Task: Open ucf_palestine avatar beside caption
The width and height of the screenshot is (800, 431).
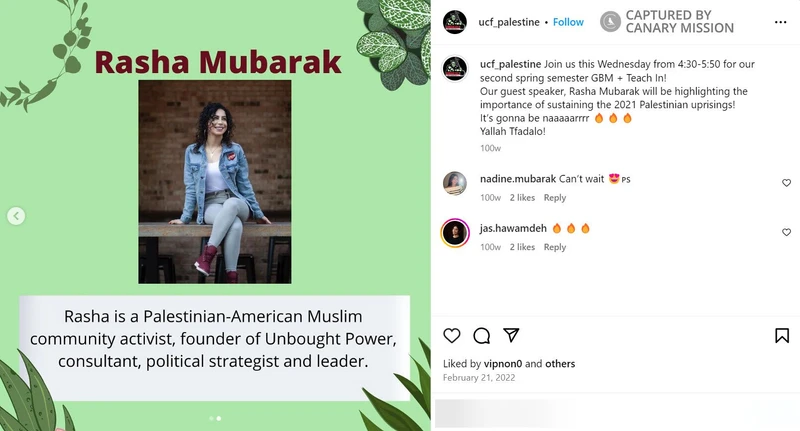Action: point(455,68)
